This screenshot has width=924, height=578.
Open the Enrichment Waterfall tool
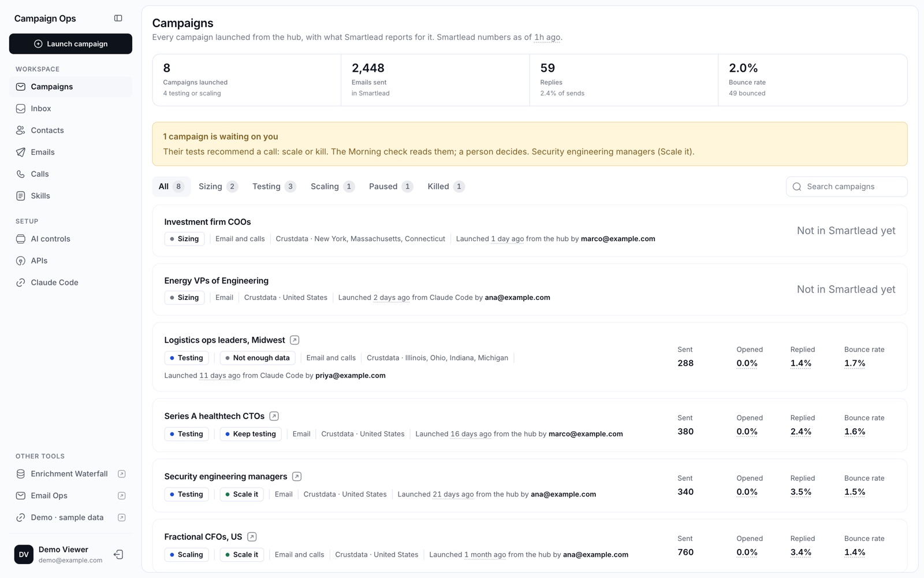[x=70, y=474]
